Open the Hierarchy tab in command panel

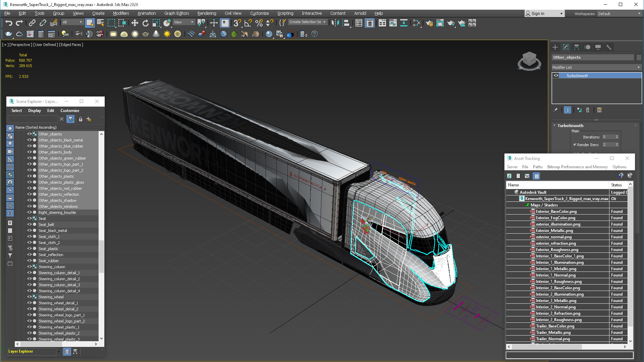(x=577, y=47)
